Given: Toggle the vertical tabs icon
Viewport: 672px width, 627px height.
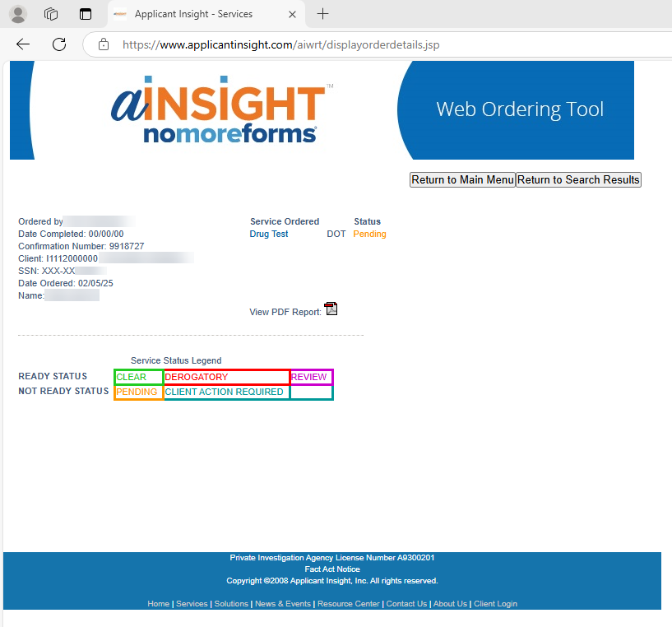Looking at the screenshot, I should point(85,14).
